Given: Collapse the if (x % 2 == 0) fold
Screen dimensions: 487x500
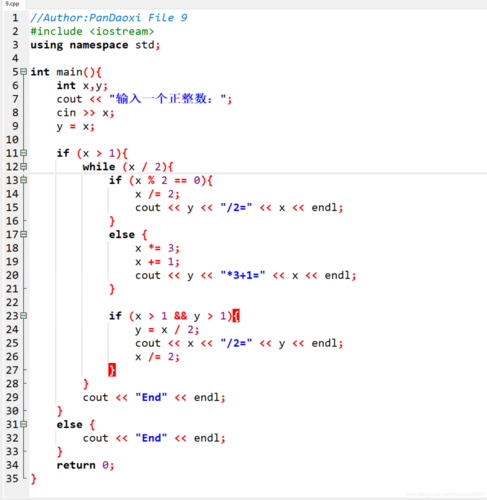Looking at the screenshot, I should pyautogui.click(x=23, y=180).
